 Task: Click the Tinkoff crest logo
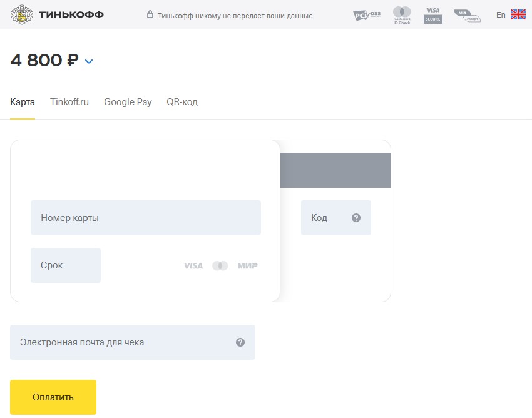22,14
